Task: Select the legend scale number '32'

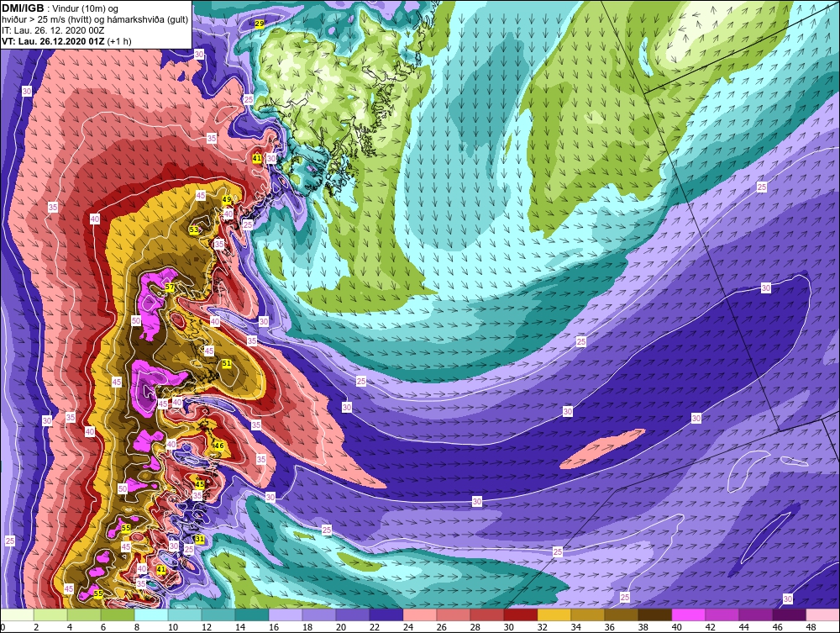Action: coord(542,627)
